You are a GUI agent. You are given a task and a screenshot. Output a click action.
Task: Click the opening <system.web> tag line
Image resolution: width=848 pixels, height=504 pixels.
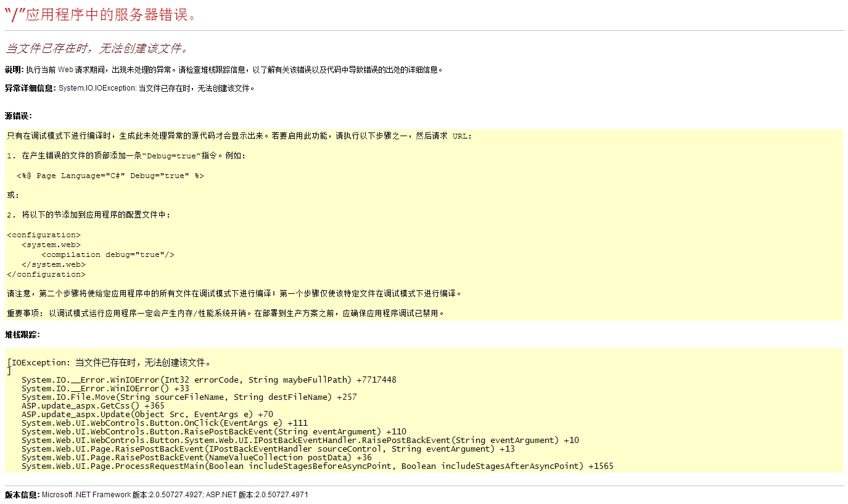[51, 245]
